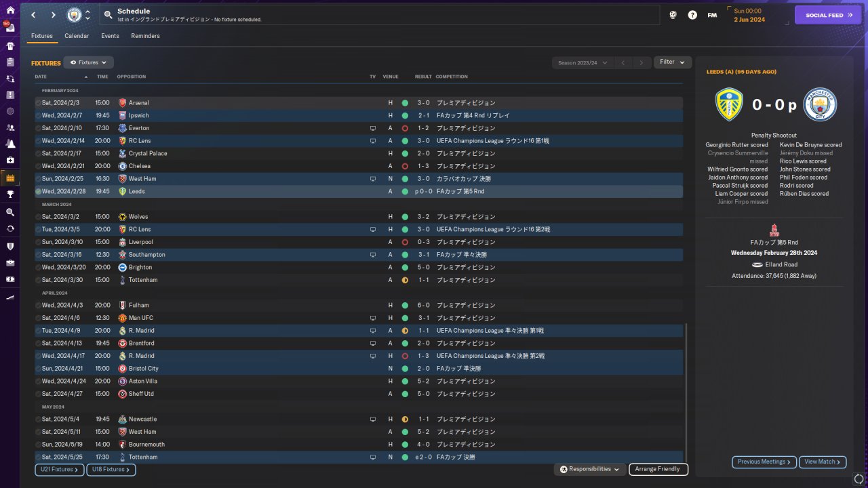Open the Competitions trophy icon
The width and height of the screenshot is (868, 488).
10,195
